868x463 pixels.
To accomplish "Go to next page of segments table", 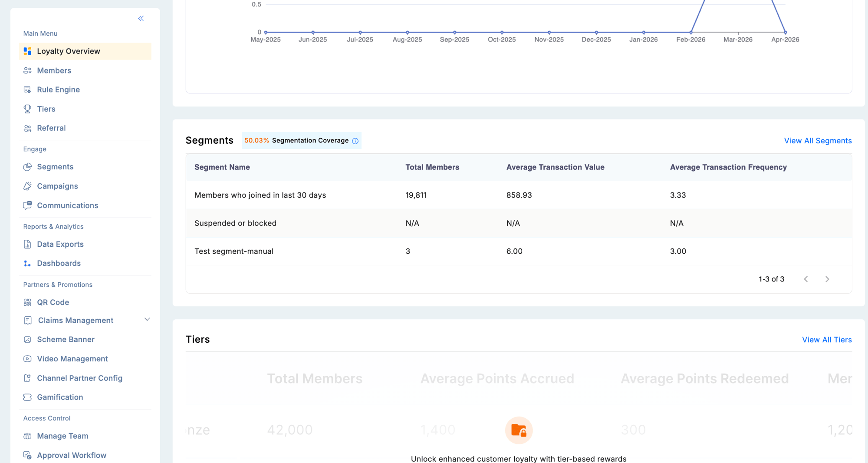I will (827, 279).
